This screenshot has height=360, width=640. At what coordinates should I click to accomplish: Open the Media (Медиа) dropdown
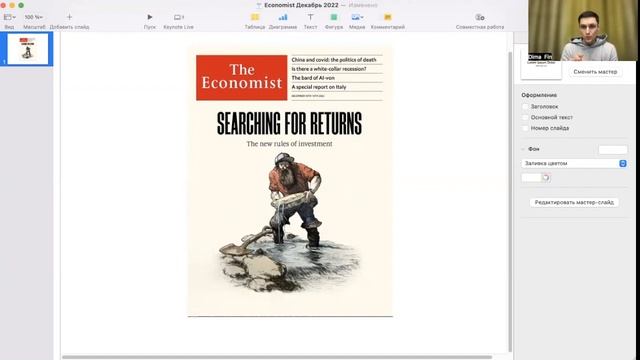(357, 17)
